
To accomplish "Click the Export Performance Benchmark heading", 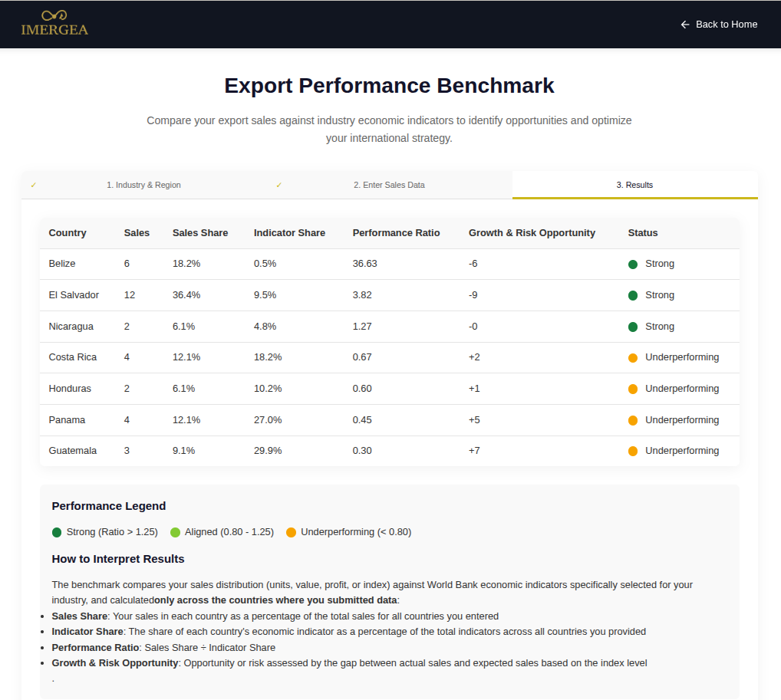I will pos(389,86).
